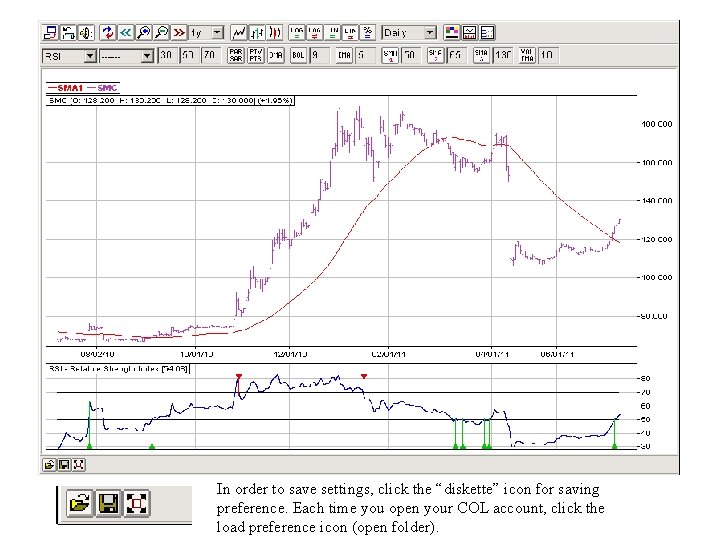Click the purple SMC legend label
The image size is (720, 540).
[x=102, y=87]
